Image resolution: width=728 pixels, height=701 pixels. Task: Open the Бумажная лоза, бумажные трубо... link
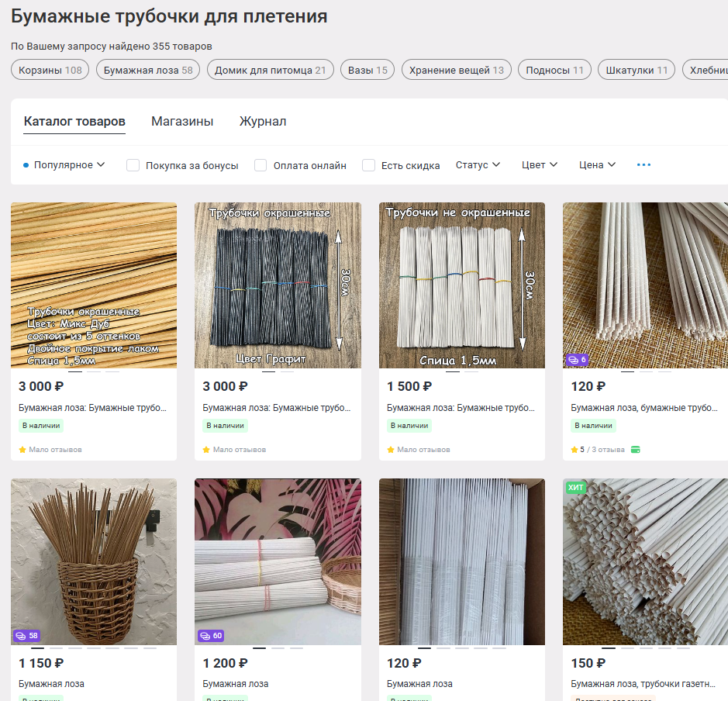point(644,408)
